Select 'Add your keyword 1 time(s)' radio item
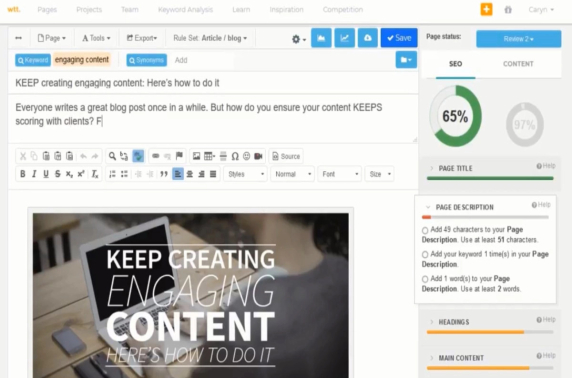Viewport: 572px width, 378px height. pos(425,255)
